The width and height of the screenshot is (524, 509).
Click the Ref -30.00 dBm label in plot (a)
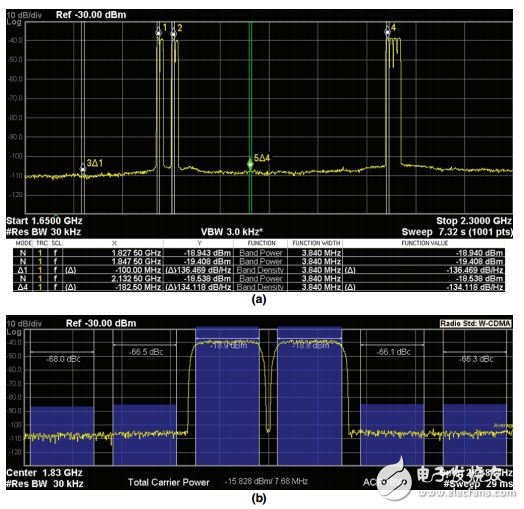91,15
